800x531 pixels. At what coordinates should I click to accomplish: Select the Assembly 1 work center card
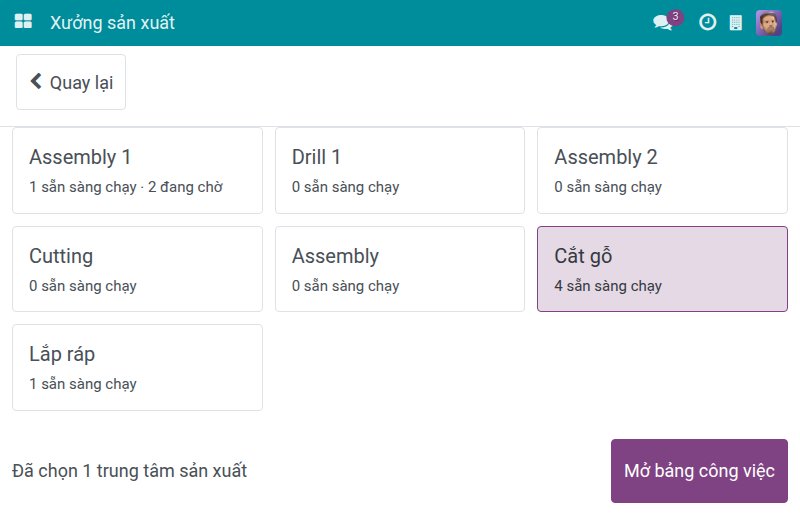(137, 170)
